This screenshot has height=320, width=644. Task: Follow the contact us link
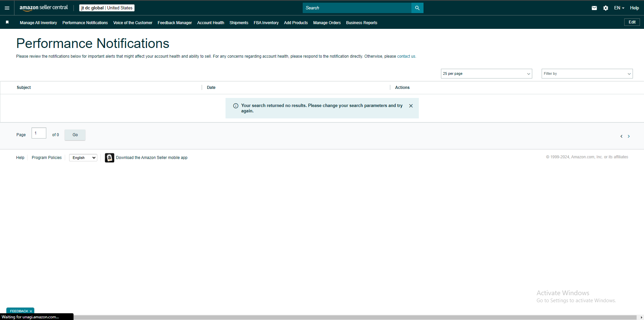[406, 56]
